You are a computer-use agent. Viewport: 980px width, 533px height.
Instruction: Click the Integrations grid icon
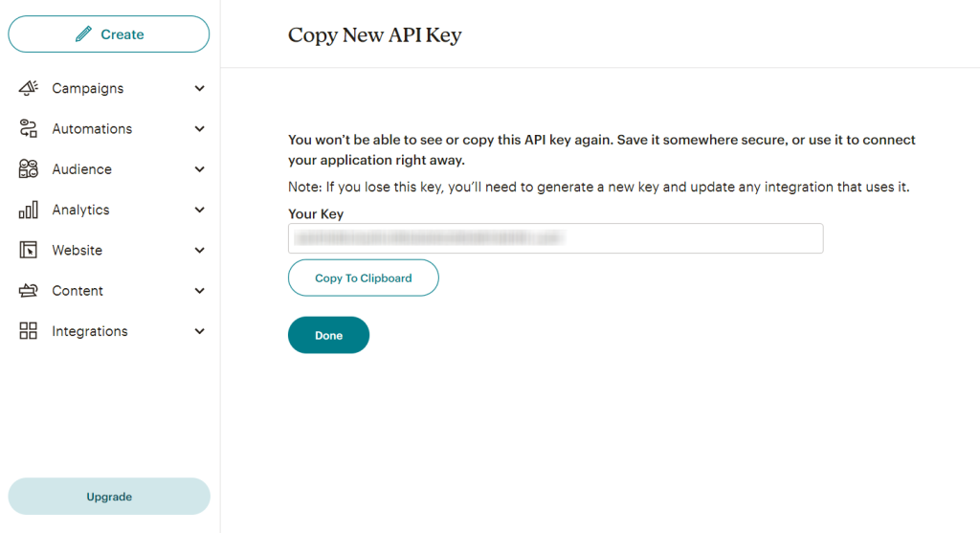point(29,331)
